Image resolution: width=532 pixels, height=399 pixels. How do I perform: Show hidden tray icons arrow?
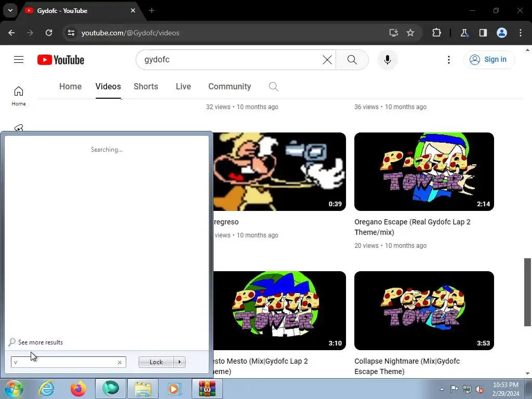[x=442, y=389]
